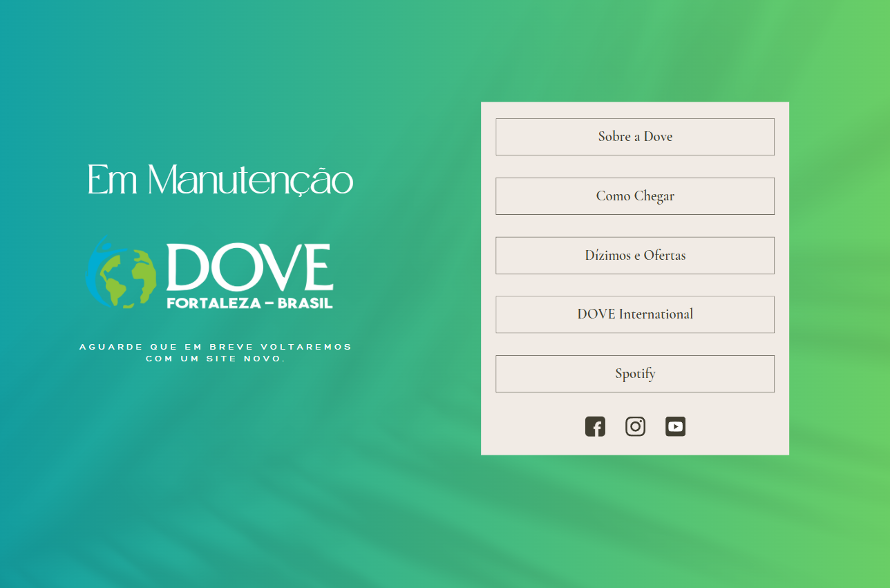Select the Como Chegar button
This screenshot has width=890, height=588.
click(x=635, y=196)
